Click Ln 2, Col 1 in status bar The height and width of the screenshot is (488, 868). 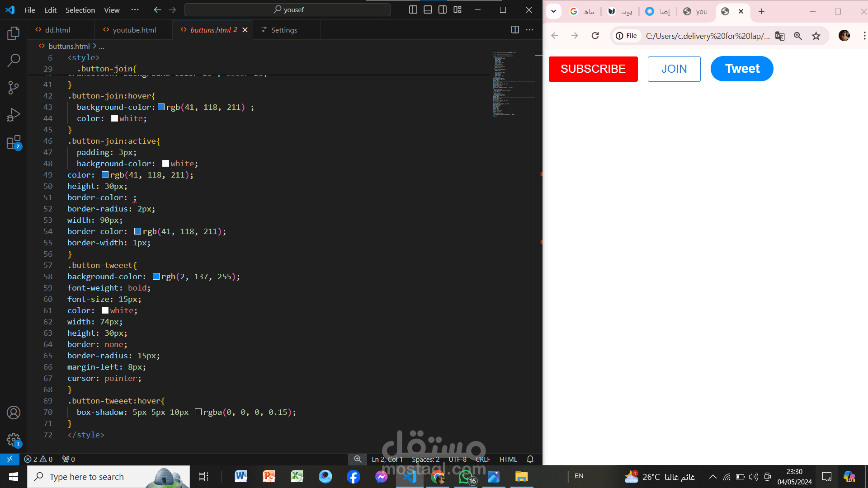click(x=387, y=459)
